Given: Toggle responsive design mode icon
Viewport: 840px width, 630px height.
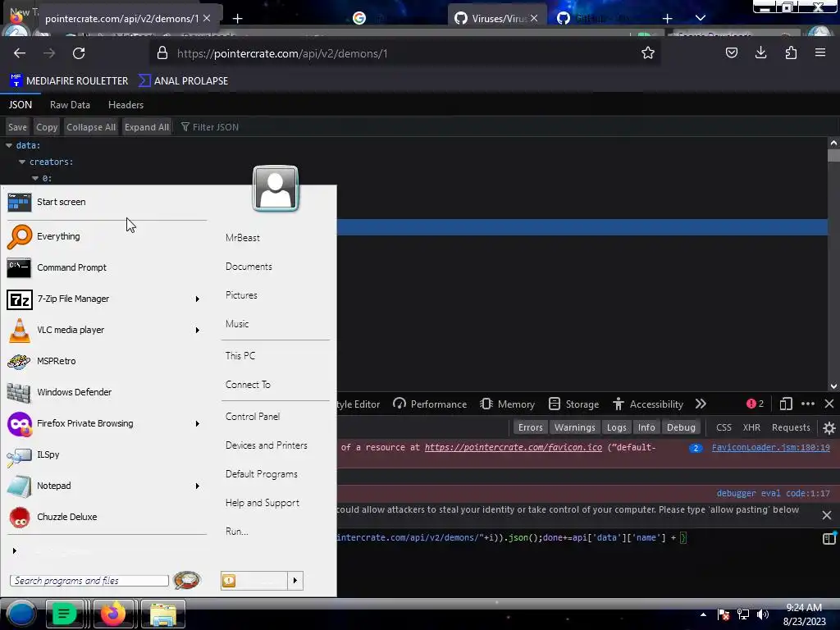Looking at the screenshot, I should coord(786,404).
